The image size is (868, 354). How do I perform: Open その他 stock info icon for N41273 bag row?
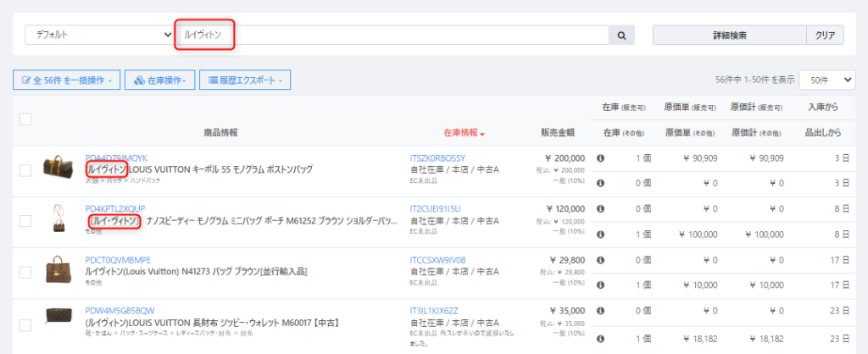point(601,285)
